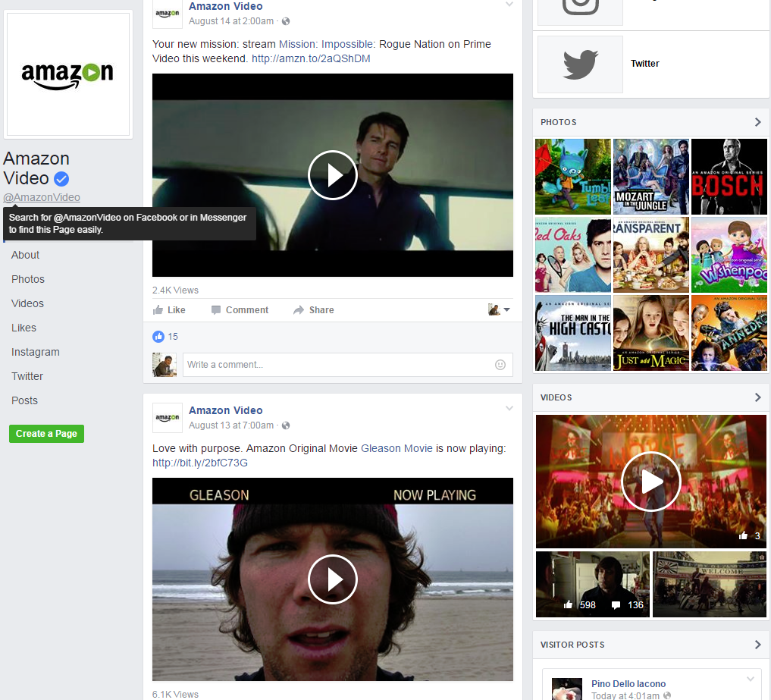Click Pino Dello Iacono's profile picture
The width and height of the screenshot is (771, 700).
pos(567,689)
